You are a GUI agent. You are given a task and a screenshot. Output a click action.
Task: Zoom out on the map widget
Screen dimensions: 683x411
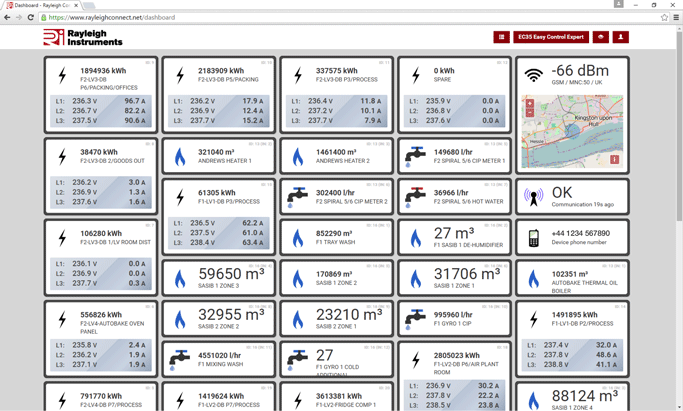[x=530, y=113]
